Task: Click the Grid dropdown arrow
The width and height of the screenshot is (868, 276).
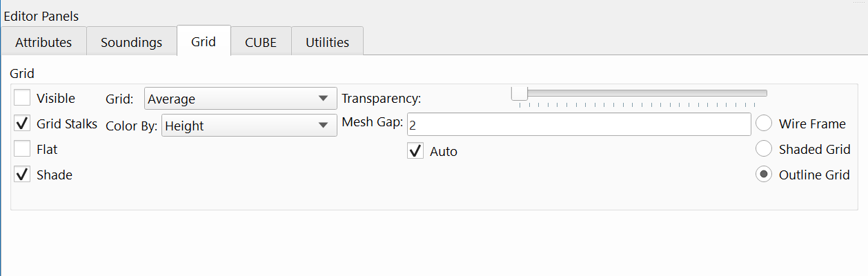Action: click(x=323, y=99)
